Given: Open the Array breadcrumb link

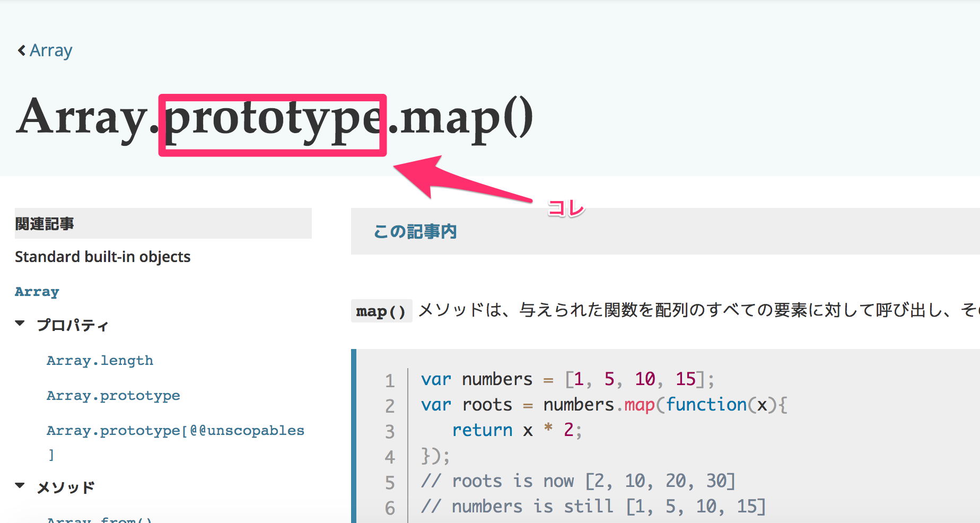Looking at the screenshot, I should (x=51, y=51).
